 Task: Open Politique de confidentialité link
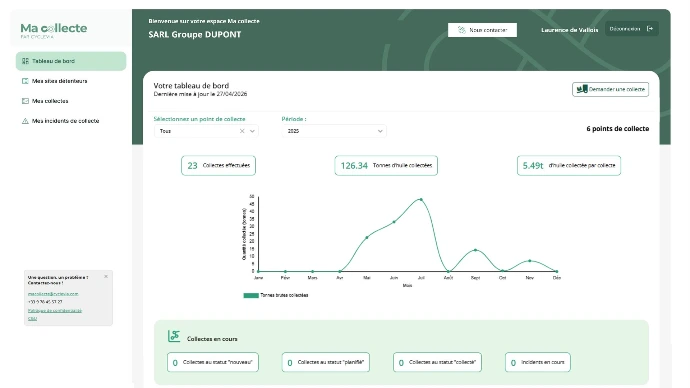click(x=55, y=311)
